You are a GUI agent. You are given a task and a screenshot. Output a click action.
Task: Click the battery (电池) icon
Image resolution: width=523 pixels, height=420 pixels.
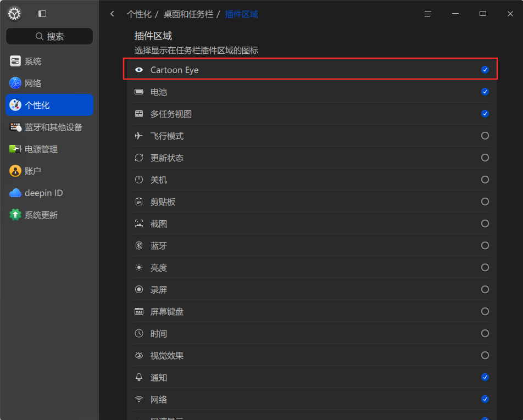click(x=139, y=92)
